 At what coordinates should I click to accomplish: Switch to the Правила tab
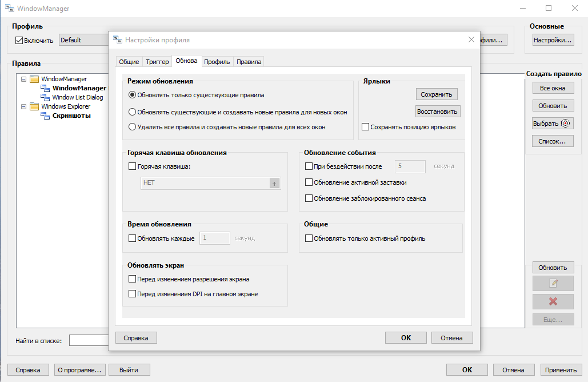click(x=249, y=62)
